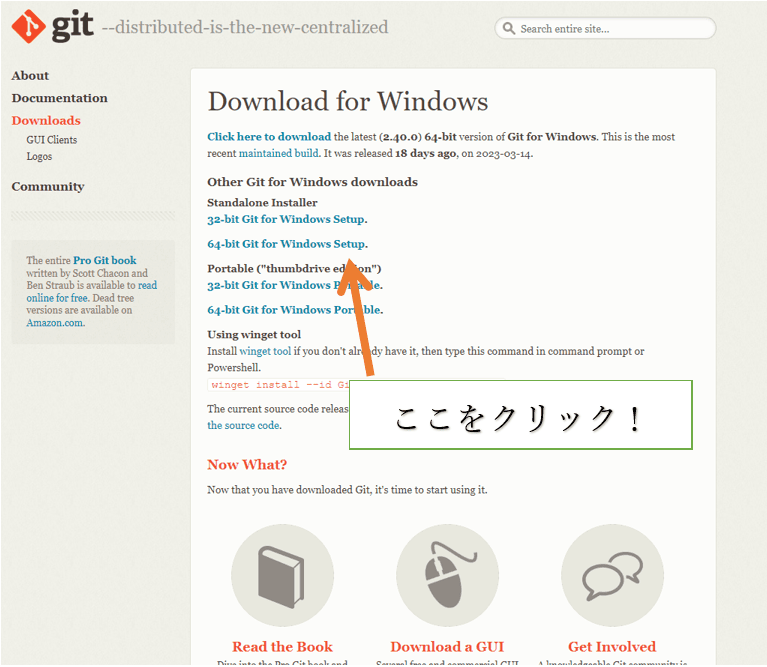
Task: Go to the Downloads section
Action: pos(46,121)
